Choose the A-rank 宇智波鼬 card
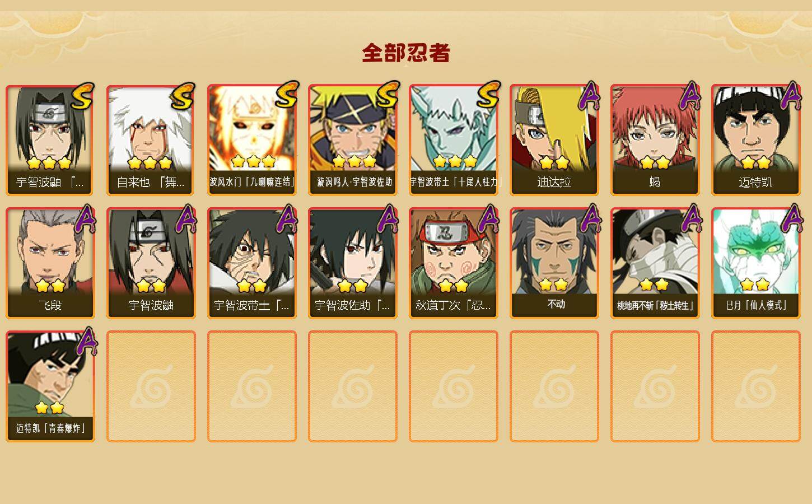The image size is (812, 504). coord(151,263)
